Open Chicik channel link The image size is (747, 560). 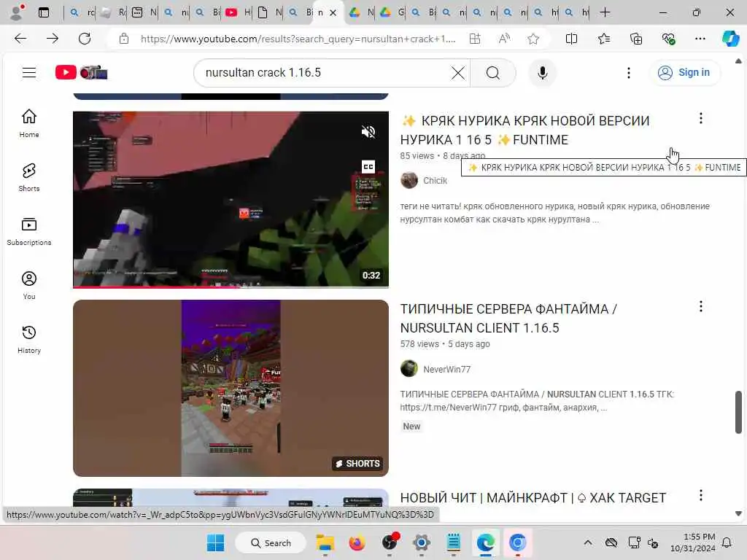(435, 181)
